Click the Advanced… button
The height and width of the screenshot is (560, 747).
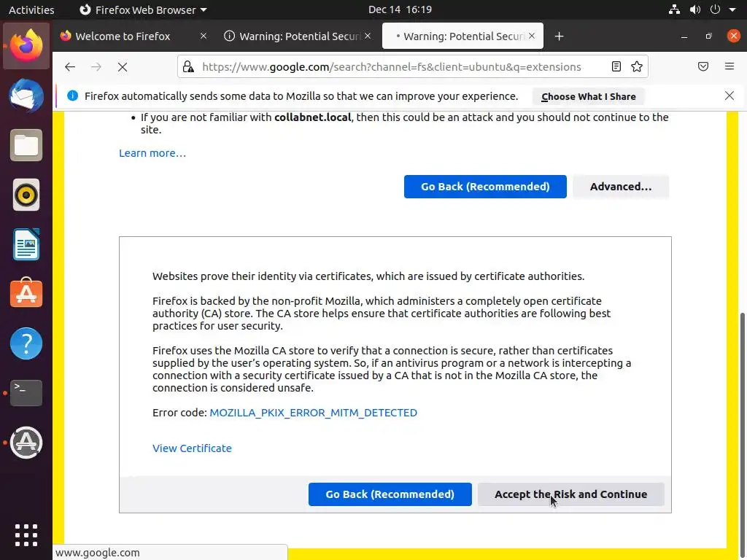tap(621, 187)
